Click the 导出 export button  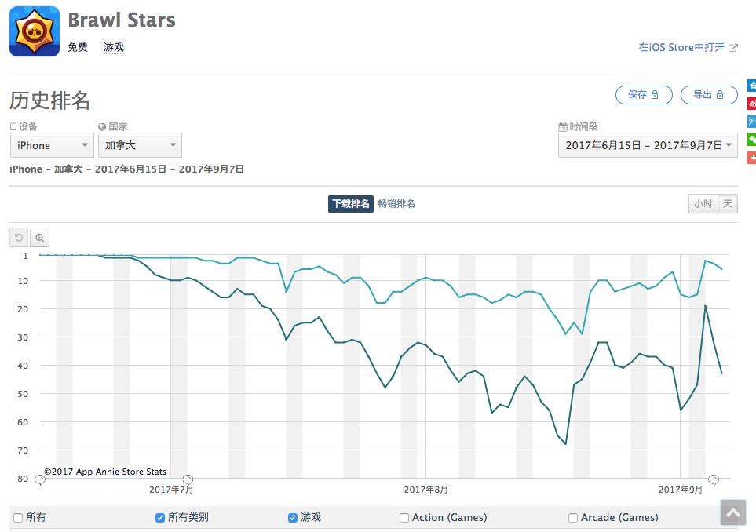(x=709, y=95)
